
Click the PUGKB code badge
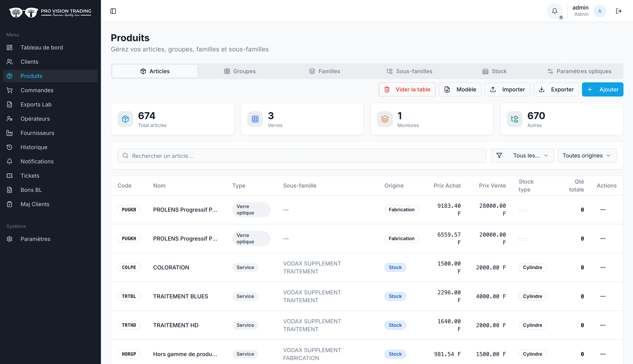click(129, 210)
